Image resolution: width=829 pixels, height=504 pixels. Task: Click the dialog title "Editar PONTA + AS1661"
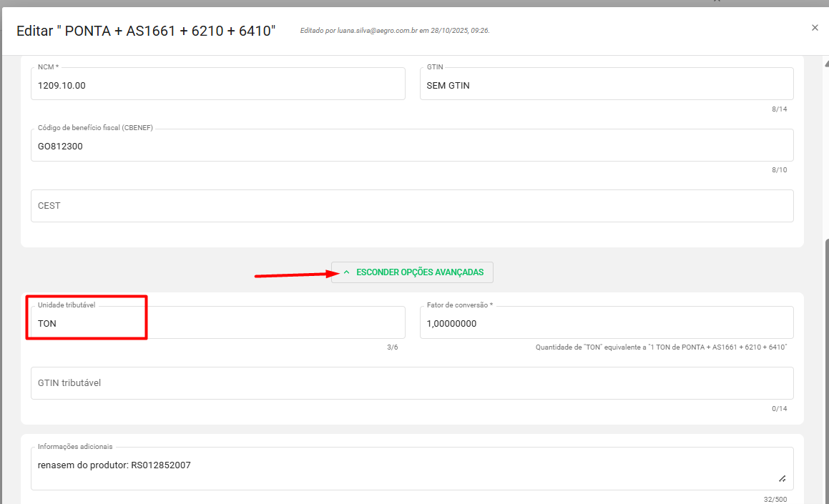coord(146,31)
